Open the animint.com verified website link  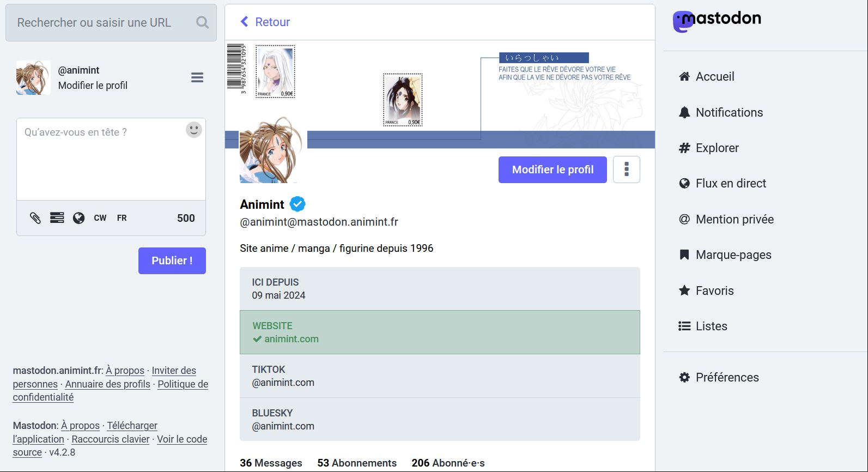click(x=292, y=339)
